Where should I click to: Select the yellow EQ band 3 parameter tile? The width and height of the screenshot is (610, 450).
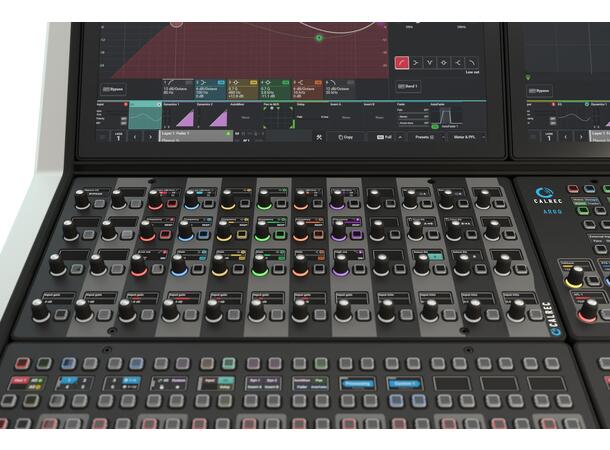coord(243,89)
